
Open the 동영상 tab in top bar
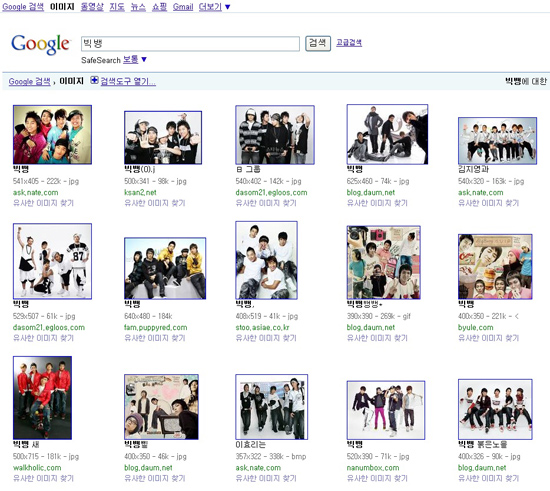pyautogui.click(x=92, y=7)
